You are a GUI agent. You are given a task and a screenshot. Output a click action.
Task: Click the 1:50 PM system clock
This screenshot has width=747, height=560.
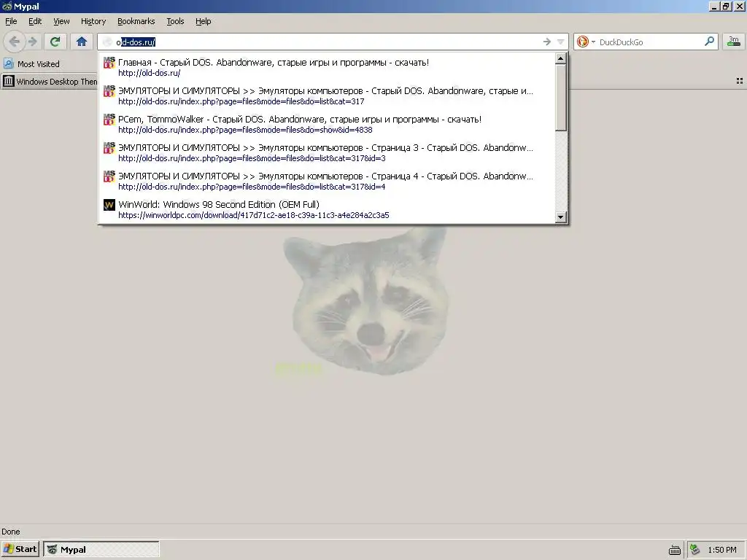point(721,550)
